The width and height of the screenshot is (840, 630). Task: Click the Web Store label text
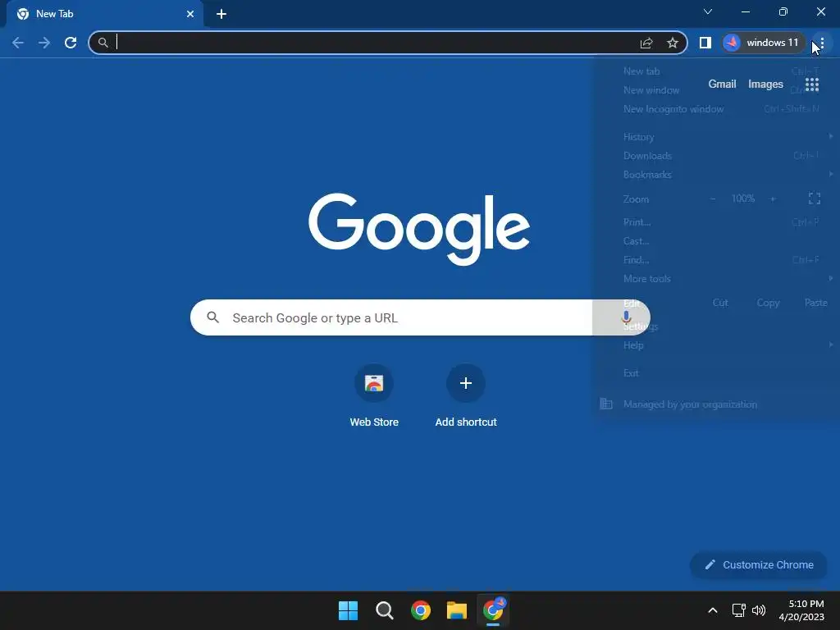pyautogui.click(x=374, y=422)
